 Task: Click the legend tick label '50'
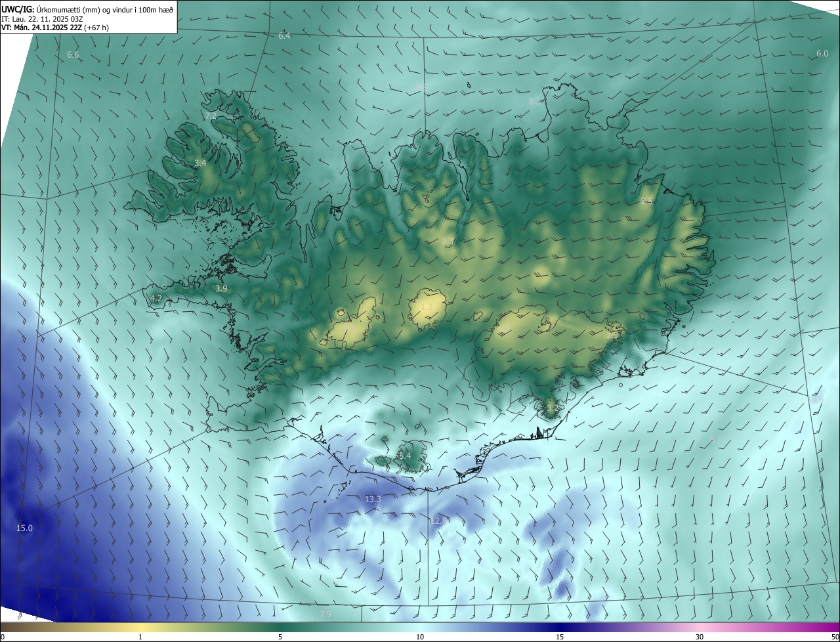coord(835,637)
